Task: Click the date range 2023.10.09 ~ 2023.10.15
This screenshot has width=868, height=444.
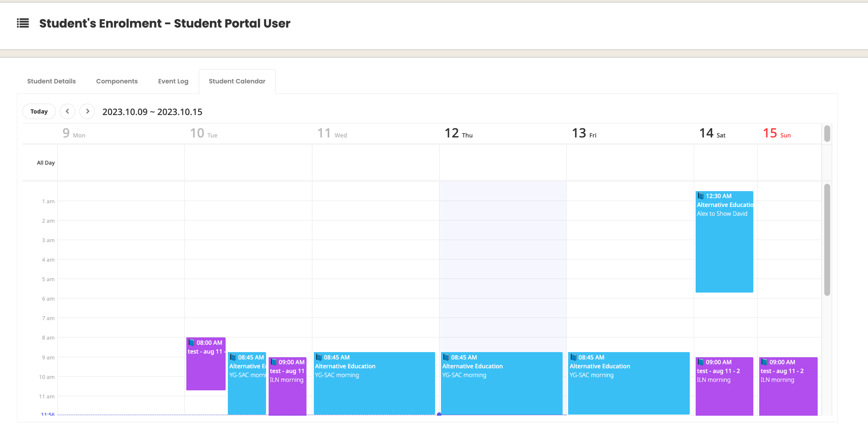Action: [x=153, y=112]
